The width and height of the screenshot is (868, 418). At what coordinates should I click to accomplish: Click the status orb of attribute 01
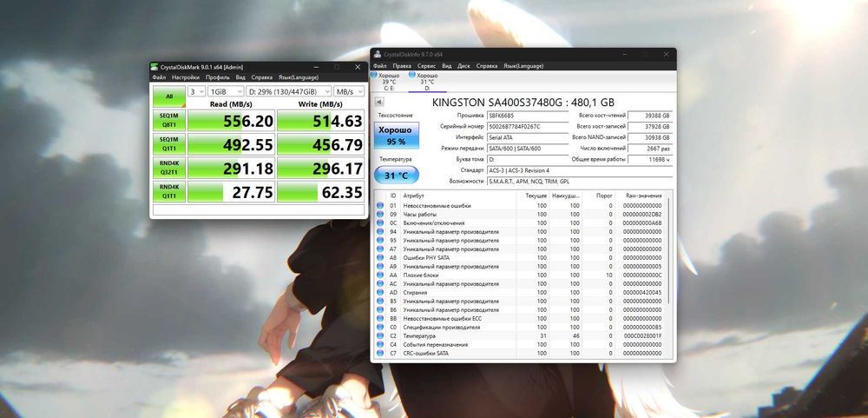click(380, 206)
